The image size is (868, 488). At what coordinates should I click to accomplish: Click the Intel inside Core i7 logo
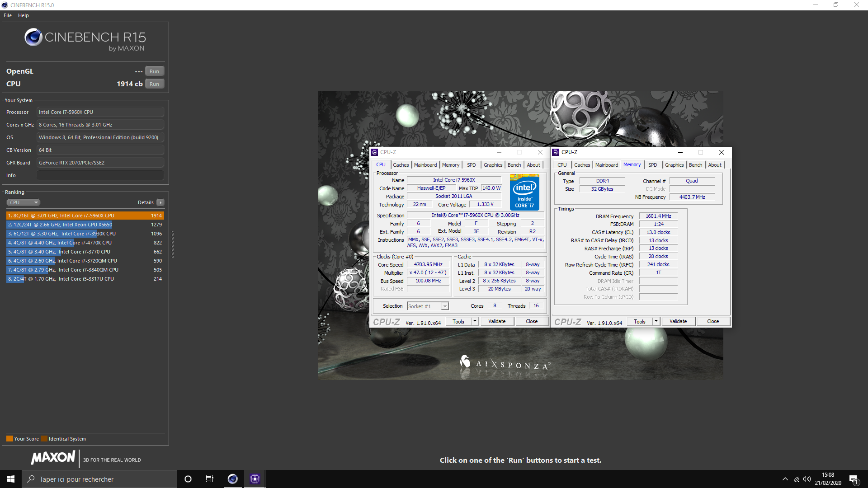[x=524, y=192]
